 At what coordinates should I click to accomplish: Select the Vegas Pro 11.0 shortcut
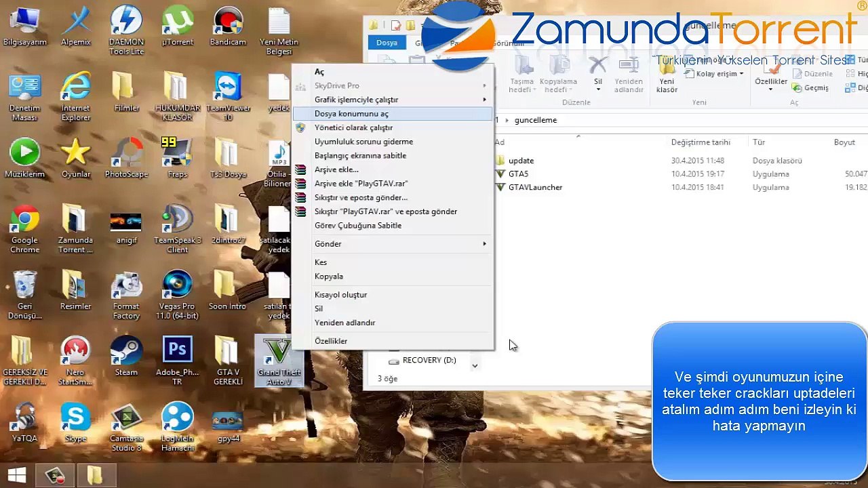(x=177, y=295)
